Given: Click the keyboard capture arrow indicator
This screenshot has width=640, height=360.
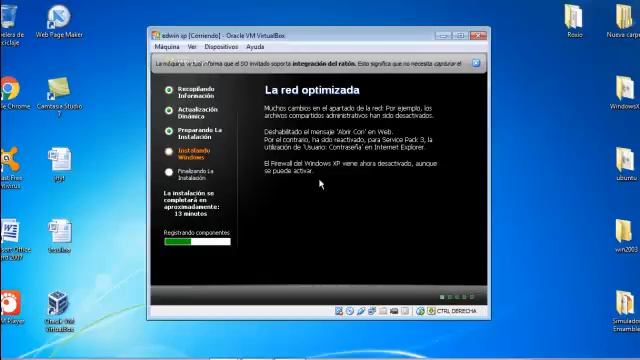Looking at the screenshot, I should tap(431, 311).
